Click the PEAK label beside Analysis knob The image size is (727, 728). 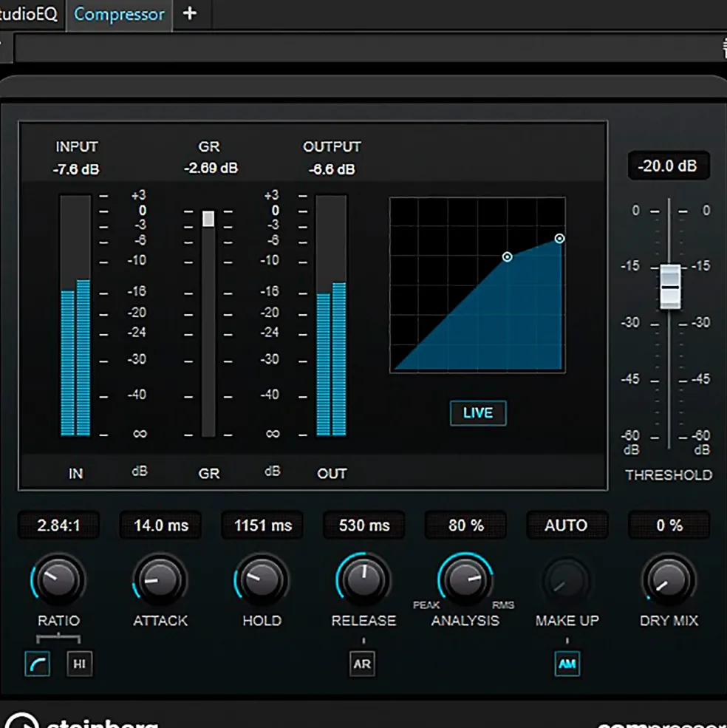click(426, 605)
